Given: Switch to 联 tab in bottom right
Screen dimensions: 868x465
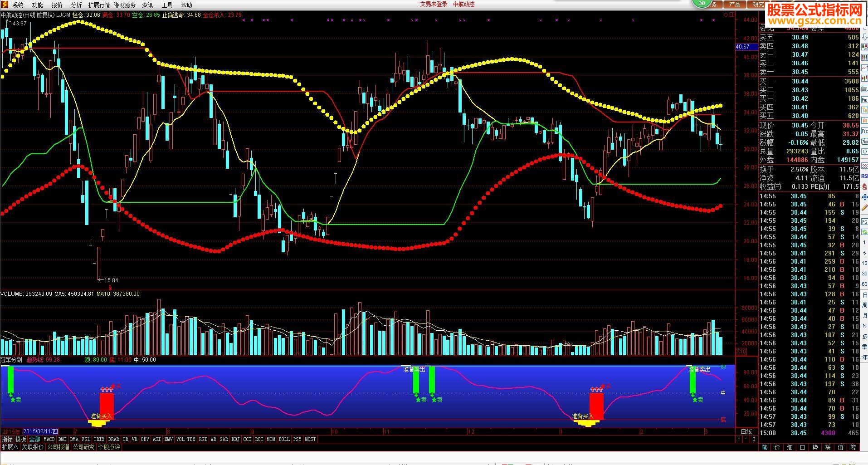Looking at the screenshot, I should (828, 447).
